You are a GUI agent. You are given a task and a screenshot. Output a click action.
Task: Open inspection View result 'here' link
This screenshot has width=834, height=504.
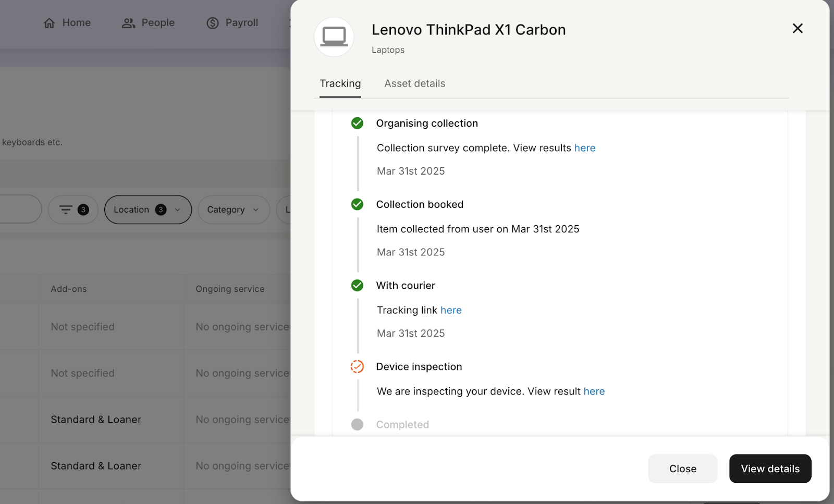594,391
